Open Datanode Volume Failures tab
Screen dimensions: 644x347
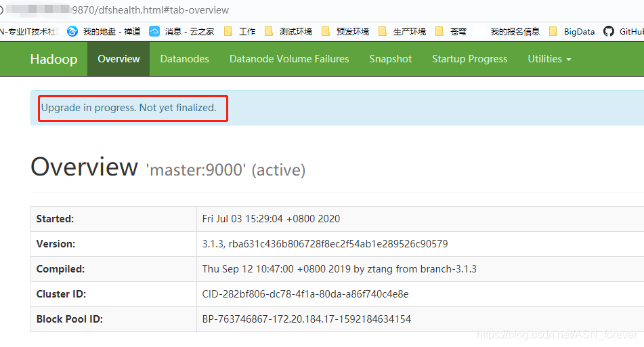(289, 59)
